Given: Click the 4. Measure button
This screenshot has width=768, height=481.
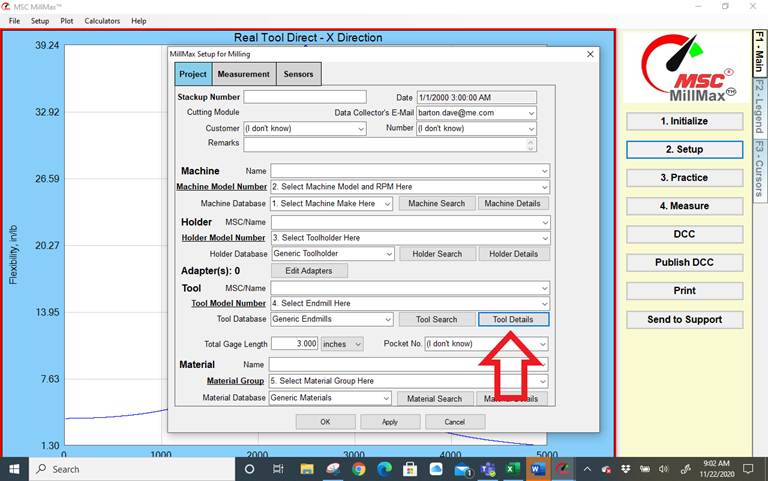Looking at the screenshot, I should click(x=684, y=206).
